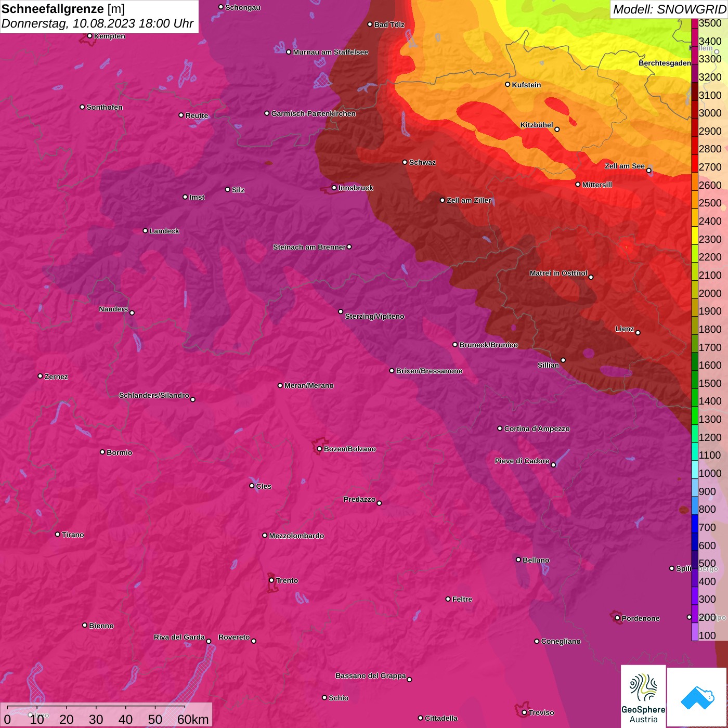Click the Zell am See location dot
The height and width of the screenshot is (728, 728).
click(x=648, y=170)
